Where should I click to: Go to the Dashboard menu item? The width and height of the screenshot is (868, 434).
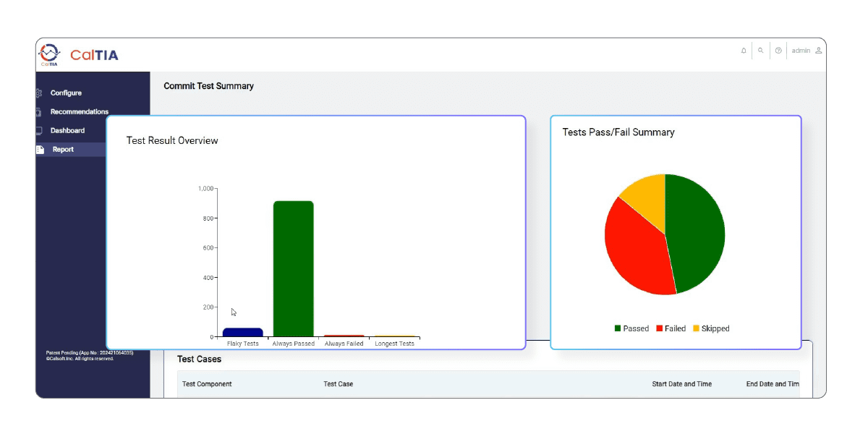point(67,131)
